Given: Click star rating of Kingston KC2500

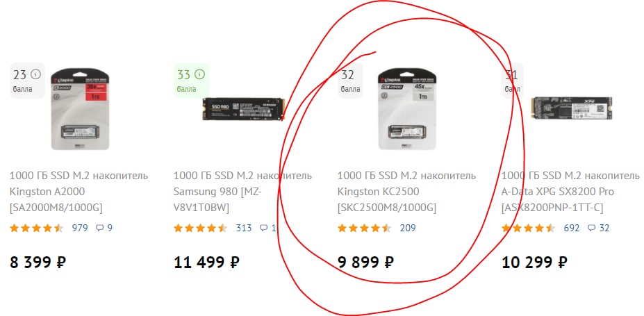Looking at the screenshot, I should [x=364, y=228].
